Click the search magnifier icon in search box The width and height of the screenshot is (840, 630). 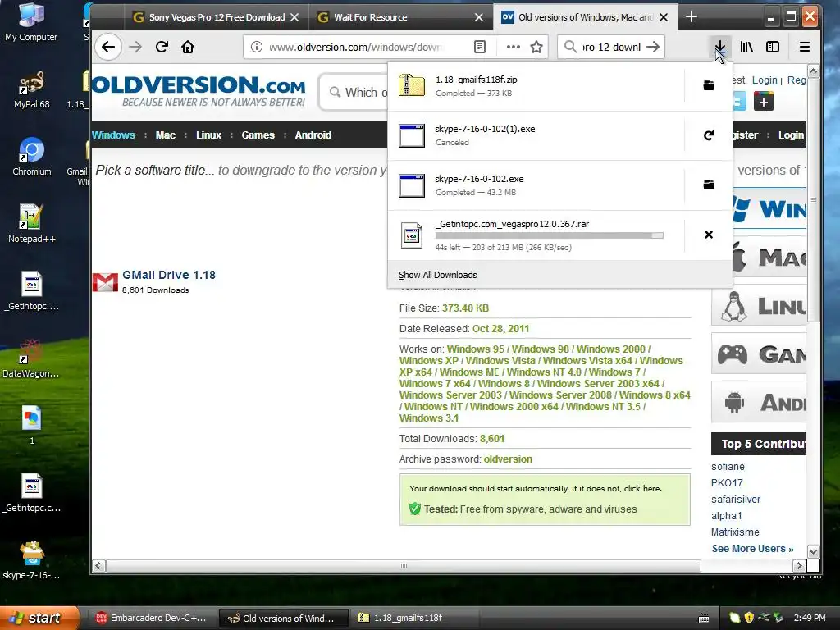click(571, 47)
